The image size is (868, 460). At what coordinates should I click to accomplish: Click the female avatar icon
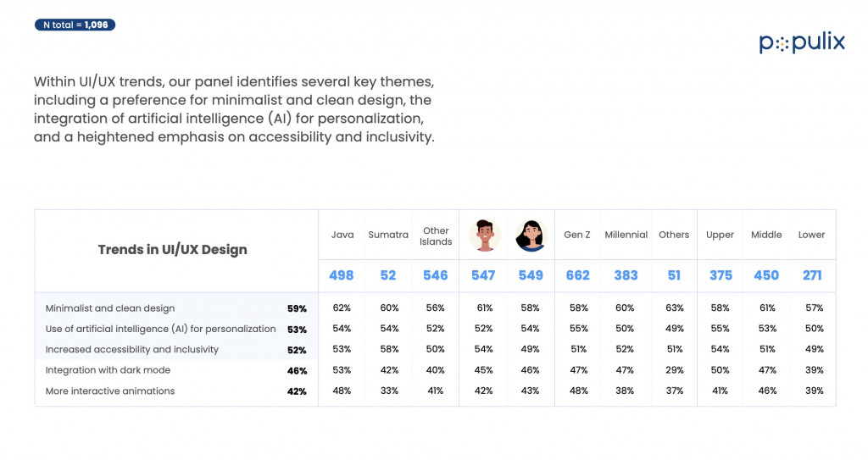point(531,236)
